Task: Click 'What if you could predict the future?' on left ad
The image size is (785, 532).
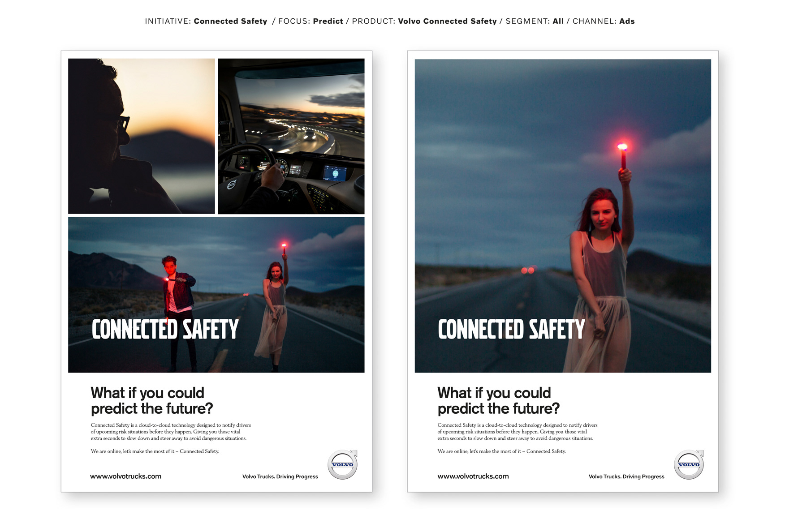Action: pos(152,401)
